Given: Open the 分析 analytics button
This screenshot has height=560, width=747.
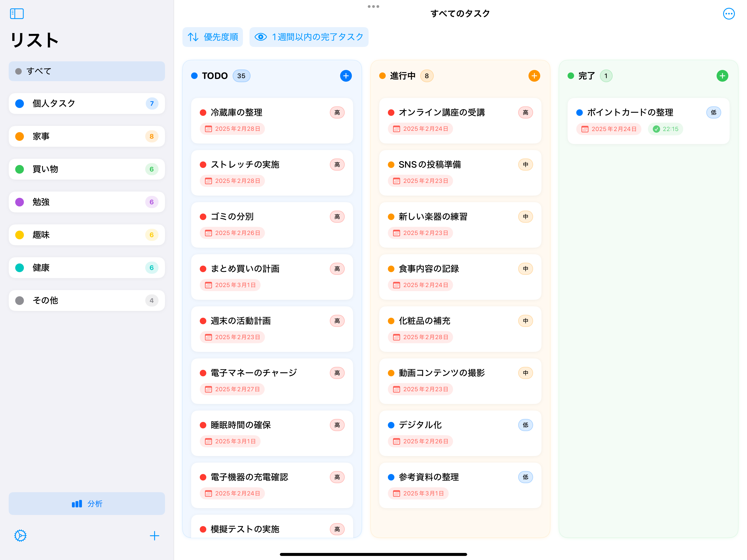Looking at the screenshot, I should click(87, 504).
